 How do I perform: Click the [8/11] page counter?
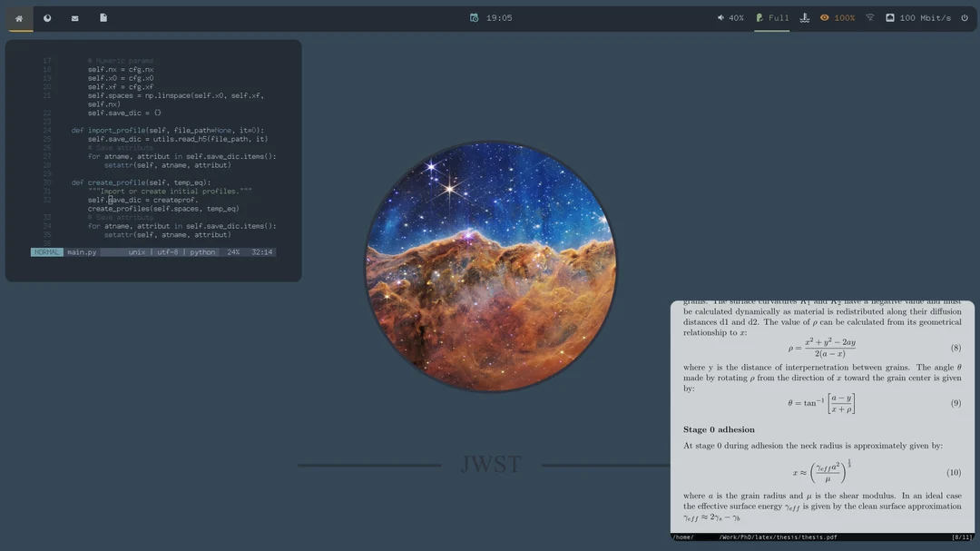(961, 537)
